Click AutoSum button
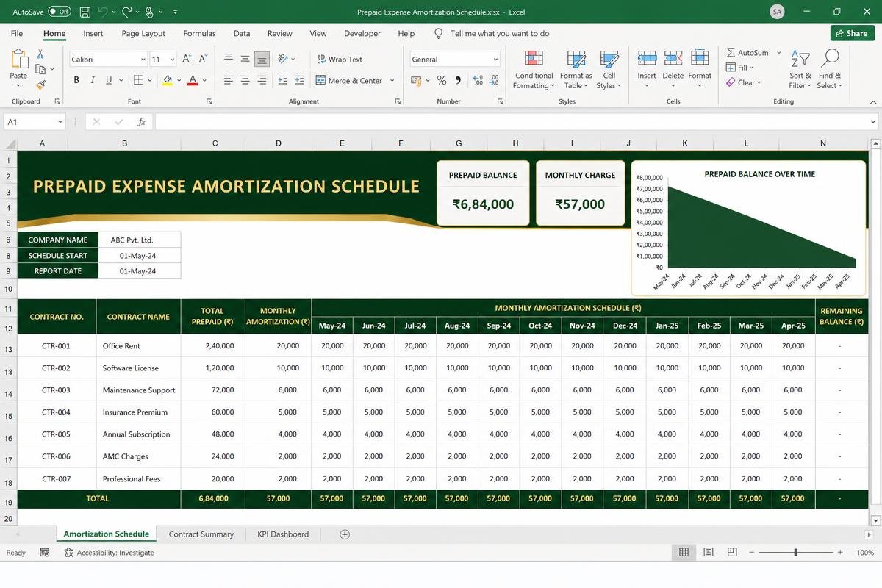 [747, 53]
